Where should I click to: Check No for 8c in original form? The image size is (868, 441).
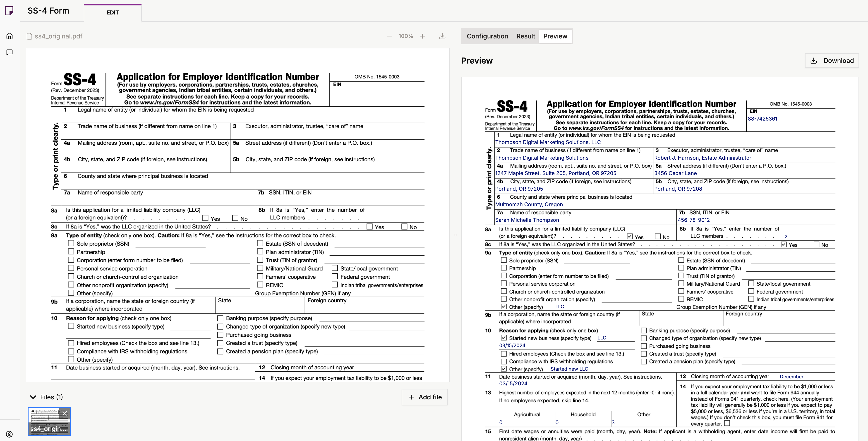(x=404, y=227)
